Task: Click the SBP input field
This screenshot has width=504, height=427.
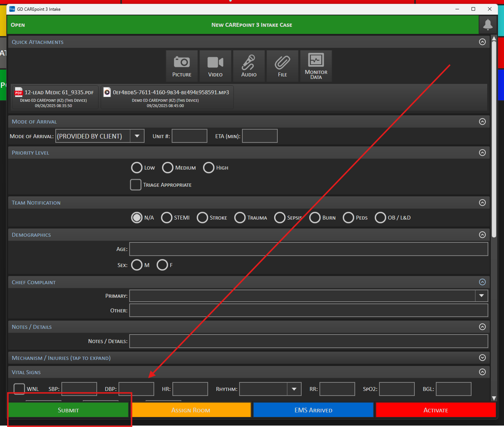Action: point(79,389)
